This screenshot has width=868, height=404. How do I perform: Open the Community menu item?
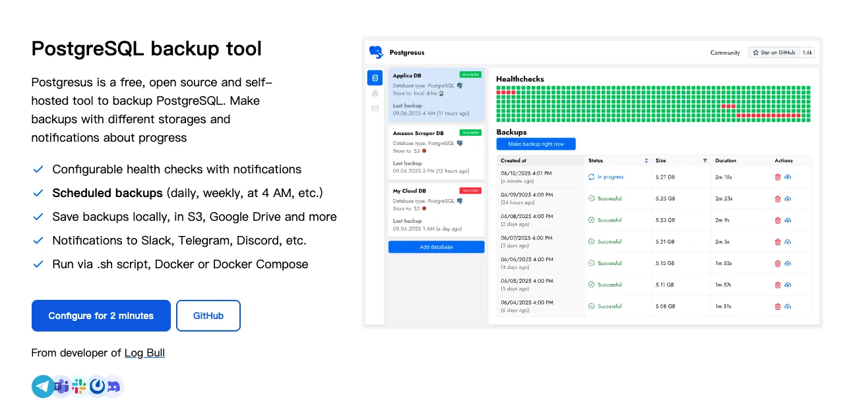pos(725,53)
